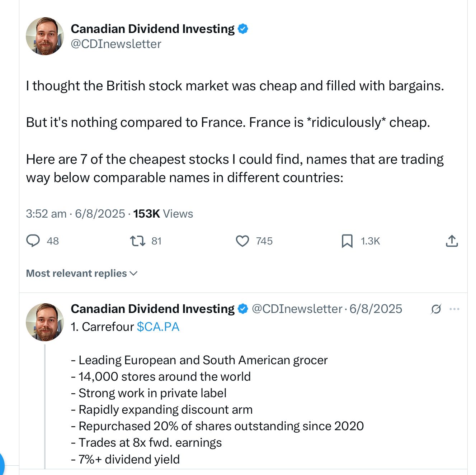
Task: Bookmark the tweet with bookmark icon
Action: click(x=347, y=241)
